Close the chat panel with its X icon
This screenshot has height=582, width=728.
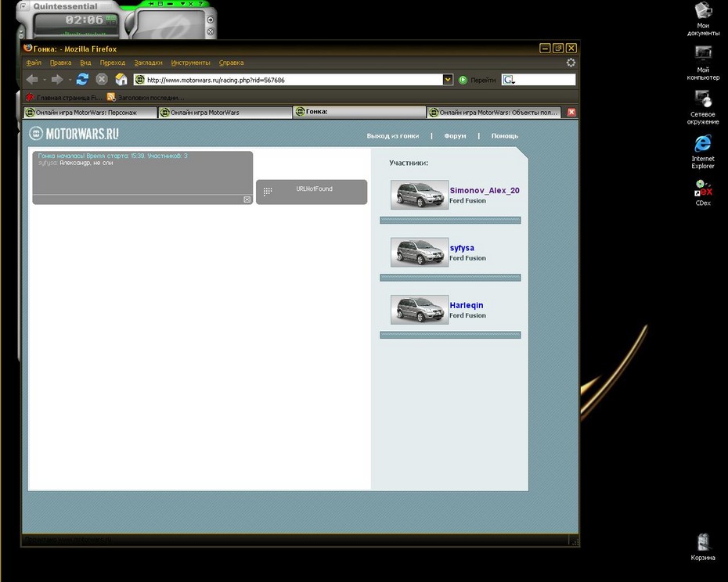[x=247, y=199]
